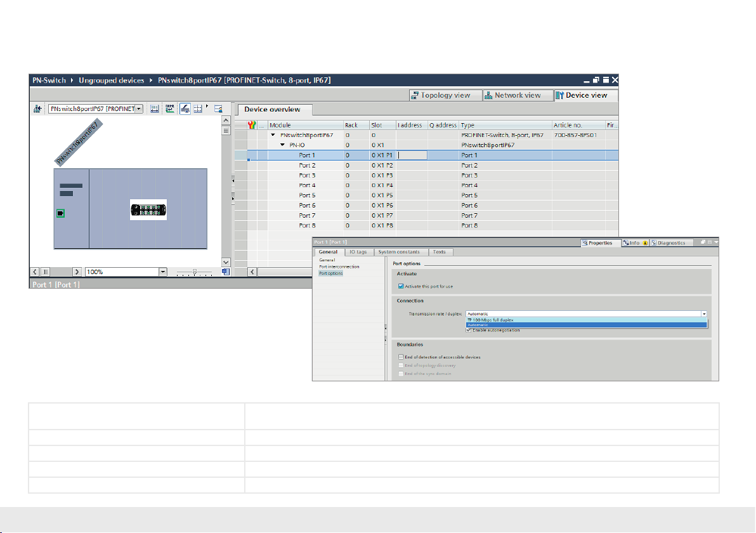
Task: Select the Port 5 row in Device overview
Action: coord(426,195)
